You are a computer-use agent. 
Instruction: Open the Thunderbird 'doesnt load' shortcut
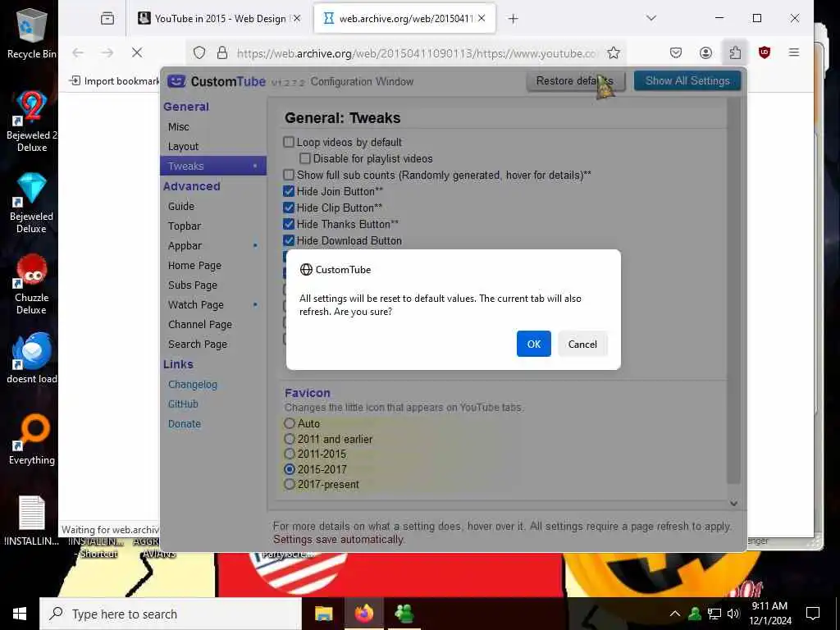(x=31, y=358)
